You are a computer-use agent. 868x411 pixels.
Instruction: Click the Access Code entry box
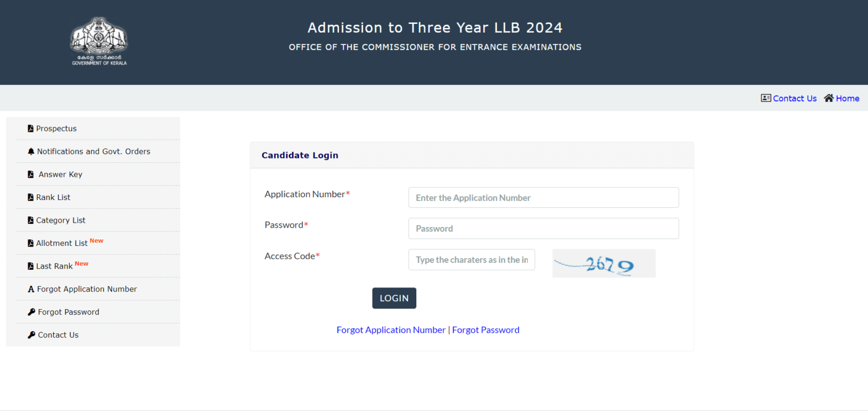click(x=471, y=259)
